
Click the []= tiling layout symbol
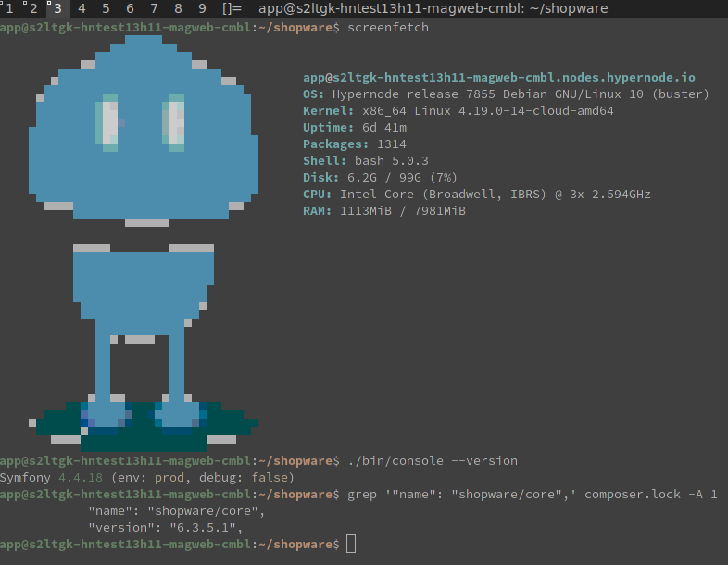(232, 8)
